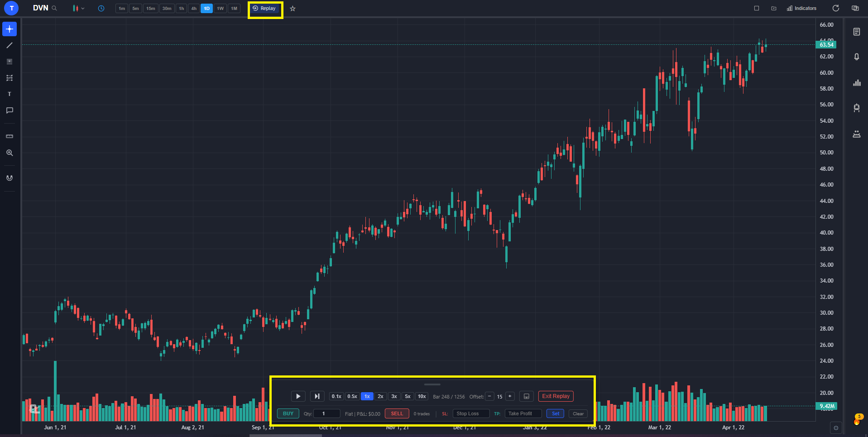This screenshot has width=868, height=437.
Task: Switch to 5m timeframe
Action: point(135,9)
